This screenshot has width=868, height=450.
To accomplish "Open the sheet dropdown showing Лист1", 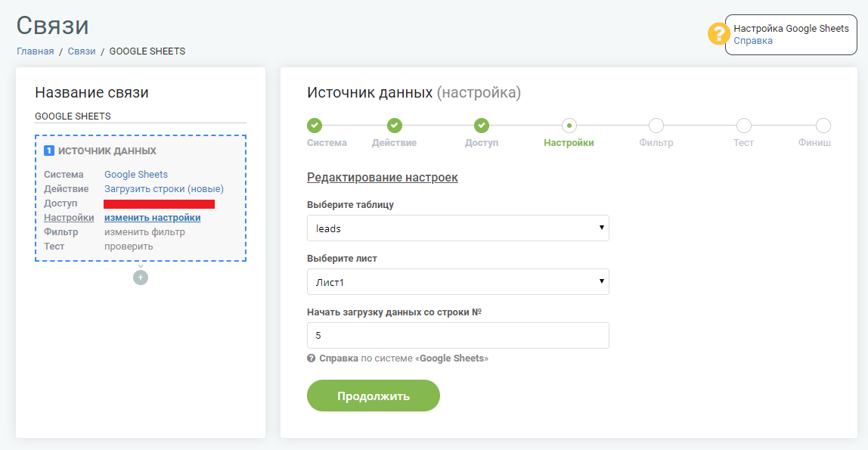I will point(457,282).
